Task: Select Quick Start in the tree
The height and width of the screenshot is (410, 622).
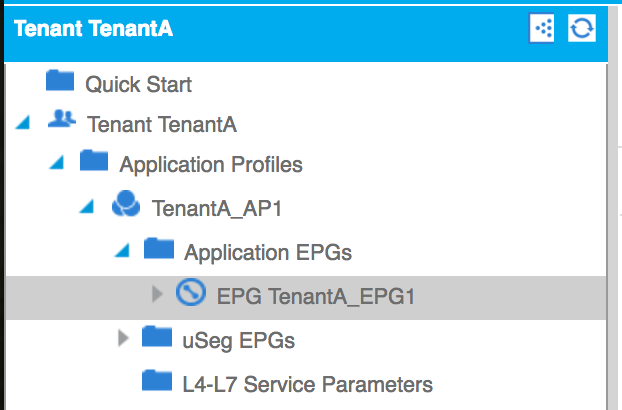Action: pos(138,84)
